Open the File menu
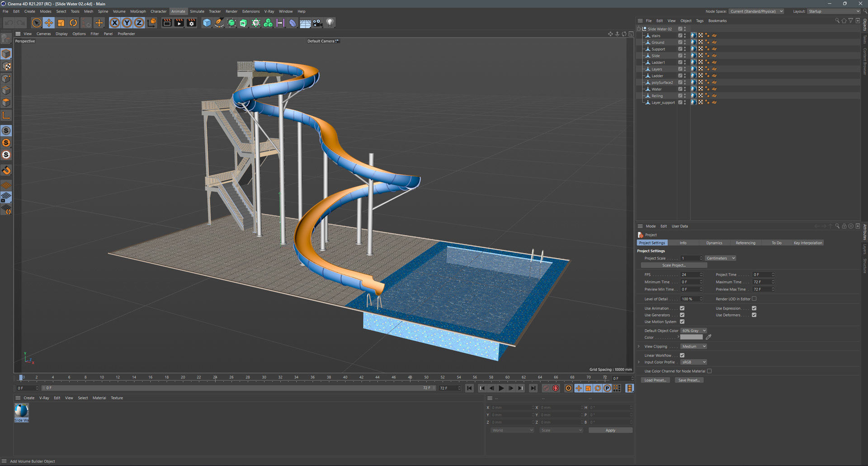This screenshot has height=466, width=868. click(x=5, y=11)
